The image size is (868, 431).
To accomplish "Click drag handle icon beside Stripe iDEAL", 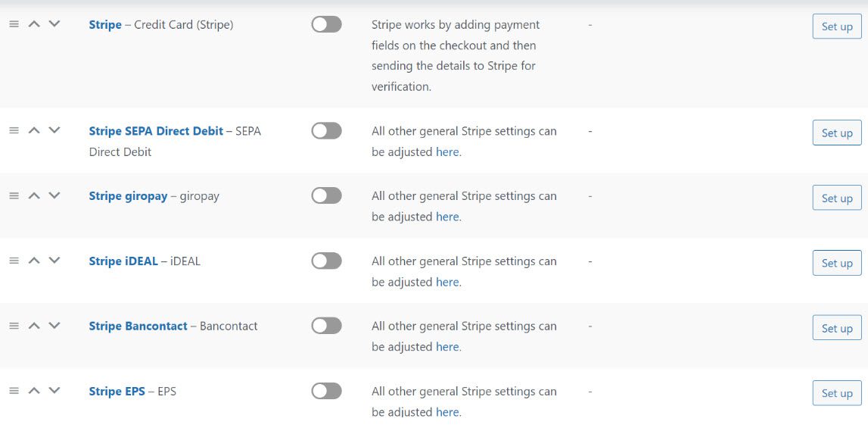I will (x=14, y=261).
